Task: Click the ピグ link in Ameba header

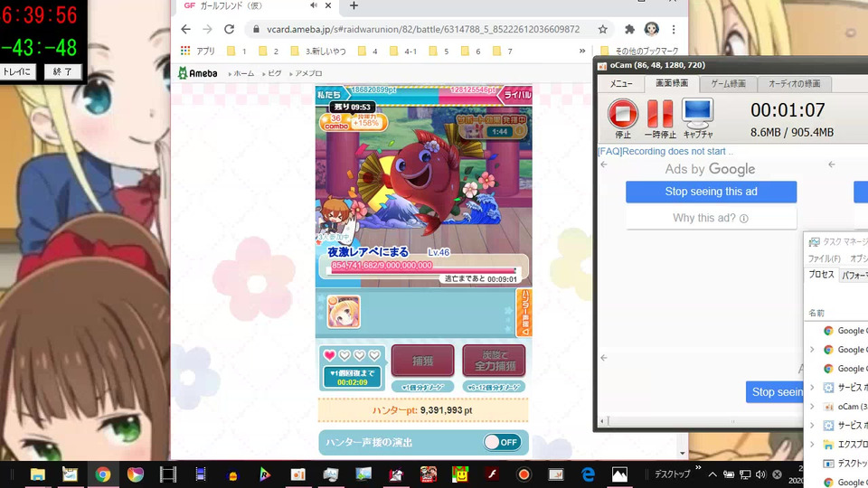Action: tap(273, 73)
